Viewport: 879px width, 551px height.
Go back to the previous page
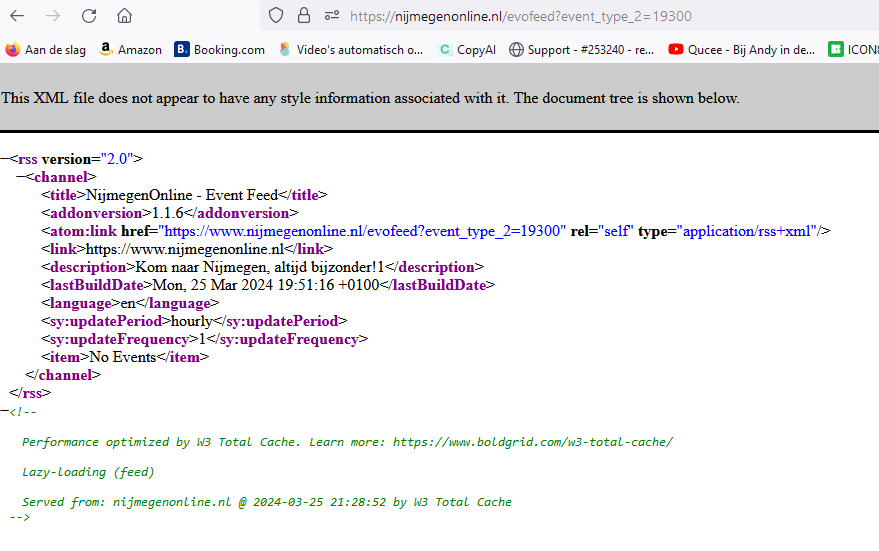[17, 16]
